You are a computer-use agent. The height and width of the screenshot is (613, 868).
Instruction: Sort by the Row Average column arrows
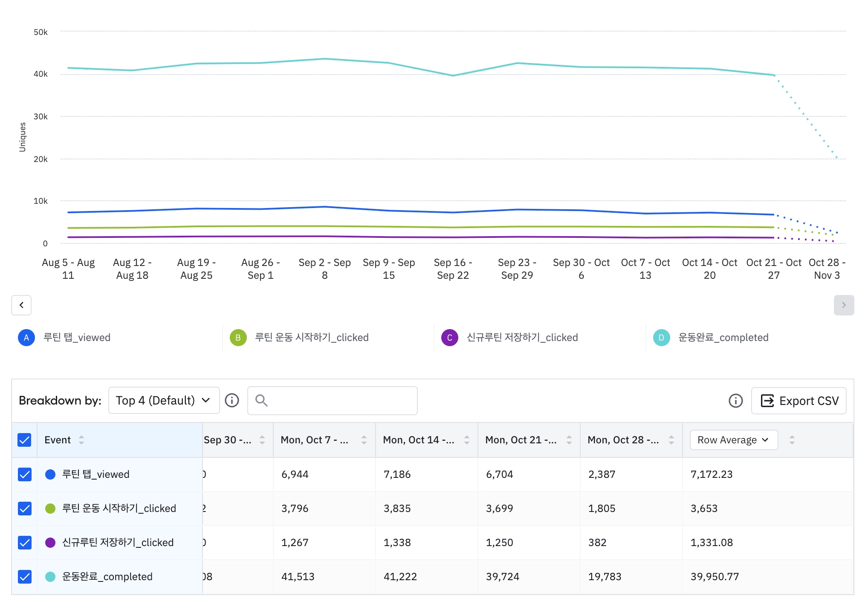[x=792, y=440]
